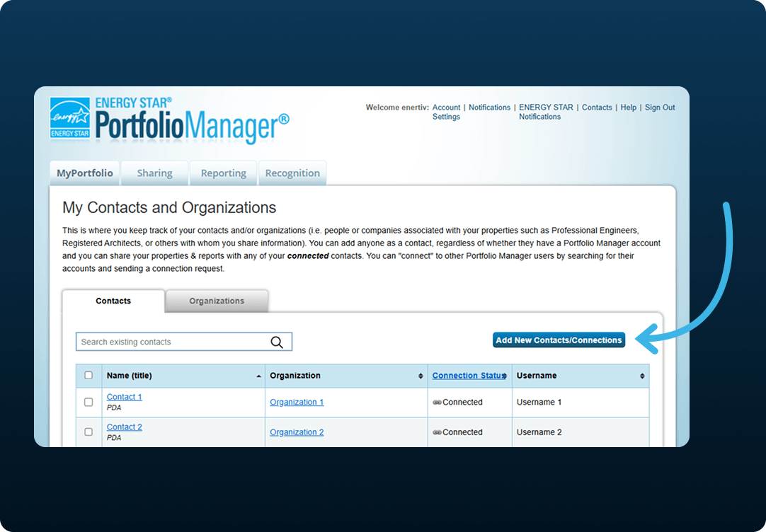Open Account Settings link
The height and width of the screenshot is (532, 766).
(446, 112)
